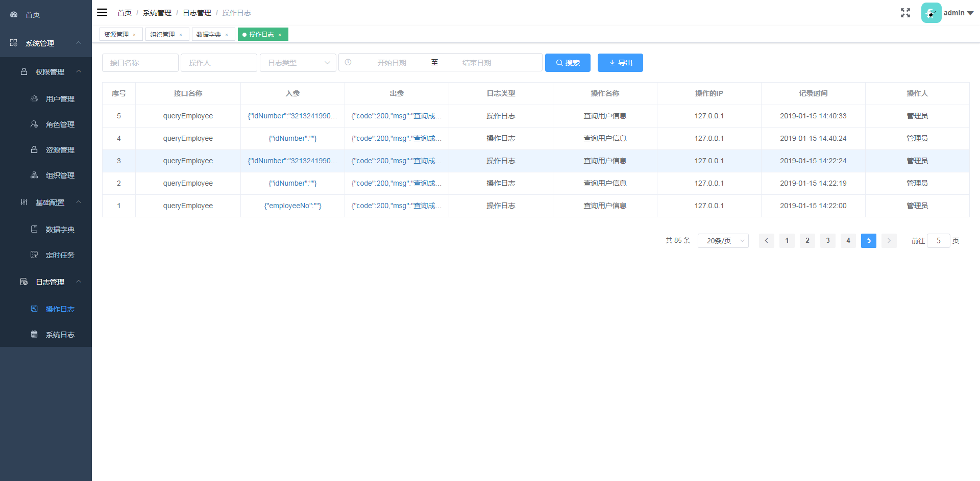Close the 资源管理 tab with its x
Viewport: 980px width, 481px height.
[134, 35]
